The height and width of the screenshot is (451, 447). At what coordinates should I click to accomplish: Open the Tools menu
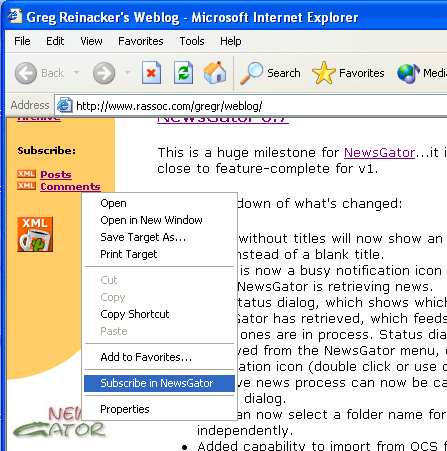tap(192, 41)
